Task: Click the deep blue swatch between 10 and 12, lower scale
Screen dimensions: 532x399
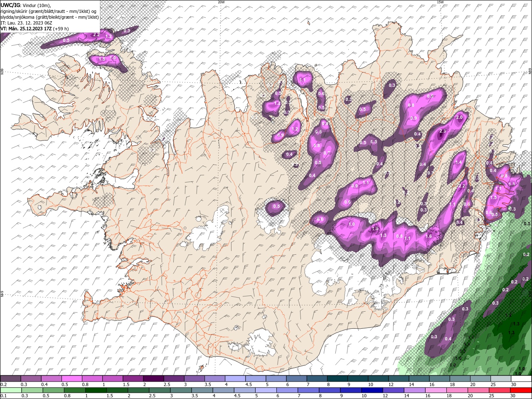Action: point(371,390)
